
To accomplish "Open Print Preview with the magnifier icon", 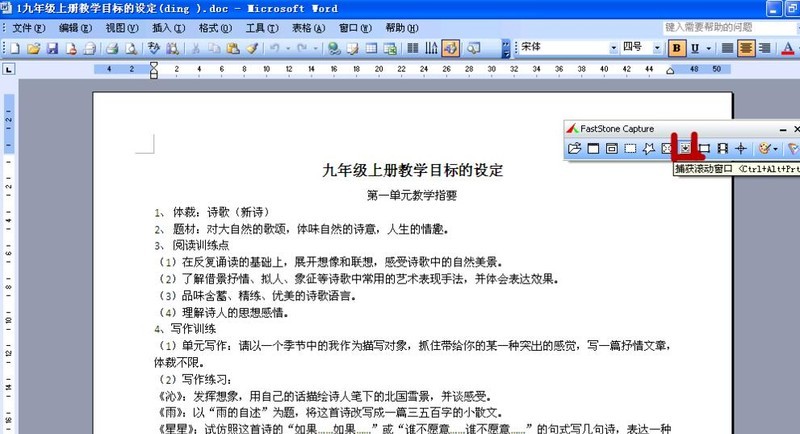I will [x=131, y=48].
